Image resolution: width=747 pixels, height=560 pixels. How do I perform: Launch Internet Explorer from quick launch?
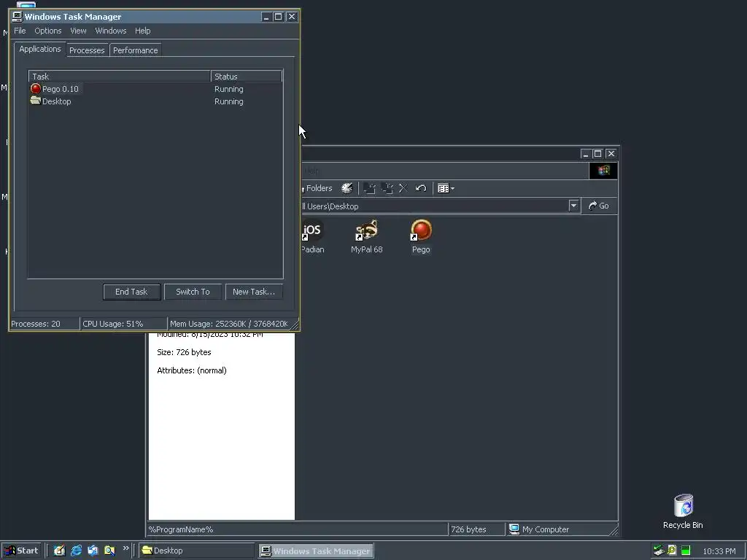coord(76,551)
